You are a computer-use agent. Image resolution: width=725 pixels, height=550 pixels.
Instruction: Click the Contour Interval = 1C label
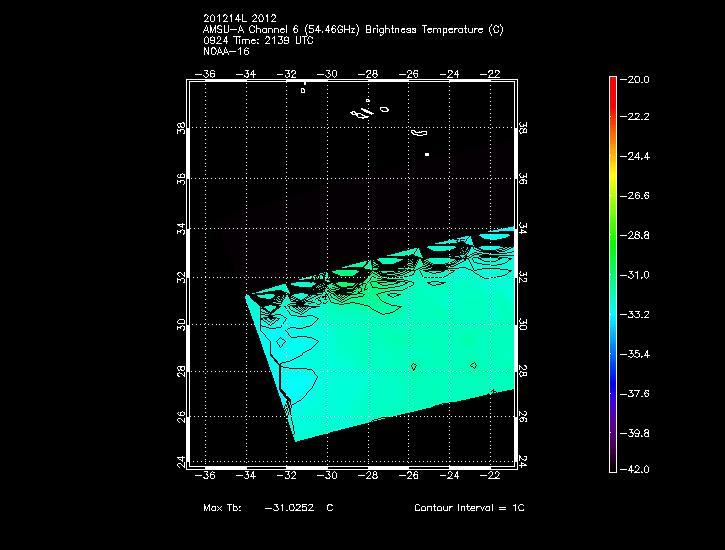click(469, 508)
